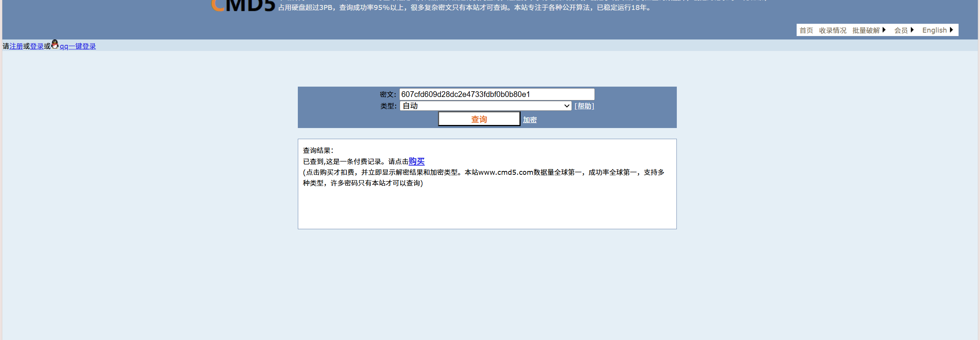Viewport: 980px width, 340px height.
Task: Click the 加密 encrypt link
Action: [530, 120]
